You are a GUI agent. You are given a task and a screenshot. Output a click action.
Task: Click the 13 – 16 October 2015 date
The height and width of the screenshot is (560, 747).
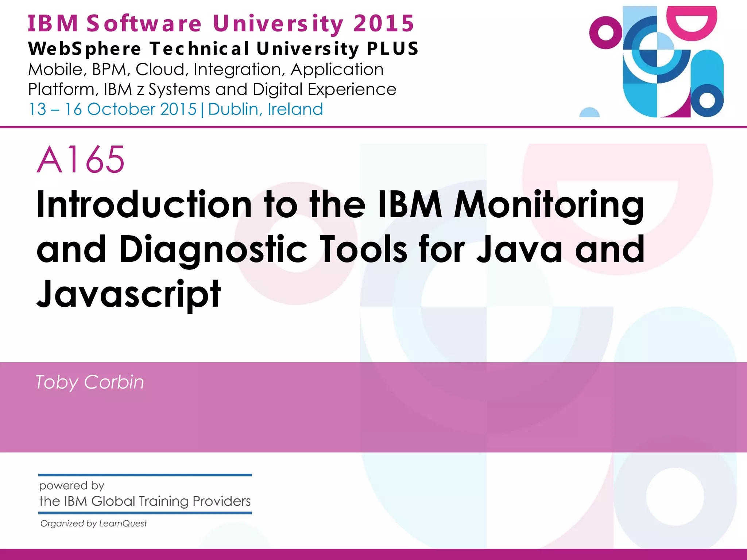point(112,109)
